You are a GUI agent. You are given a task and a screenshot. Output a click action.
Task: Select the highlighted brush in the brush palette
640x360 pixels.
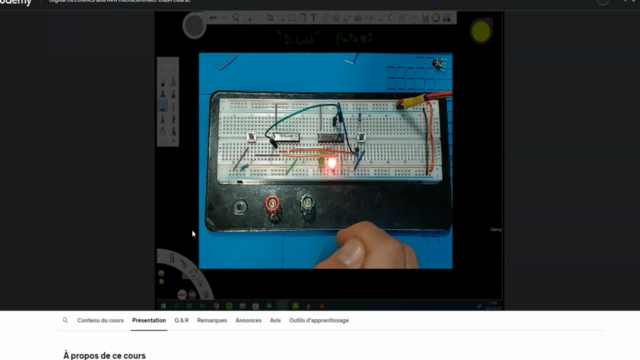pos(163,107)
